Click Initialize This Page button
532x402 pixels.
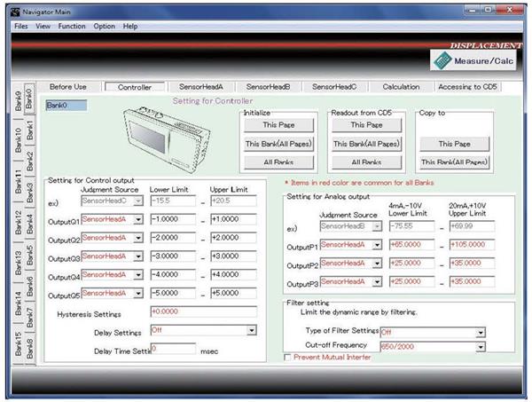pyautogui.click(x=278, y=125)
